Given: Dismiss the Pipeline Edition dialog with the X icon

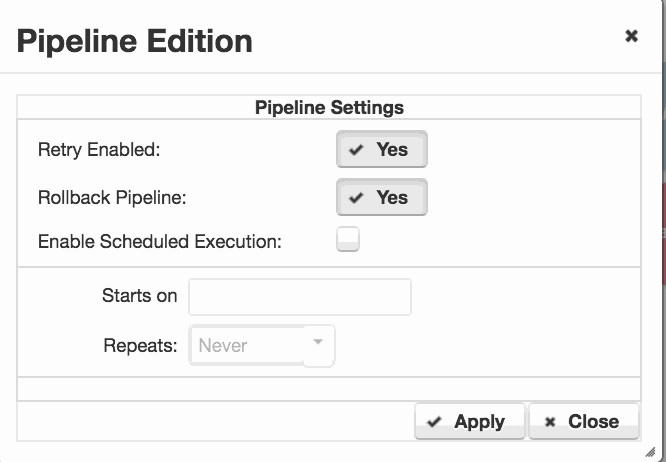Looking at the screenshot, I should pyautogui.click(x=632, y=36).
